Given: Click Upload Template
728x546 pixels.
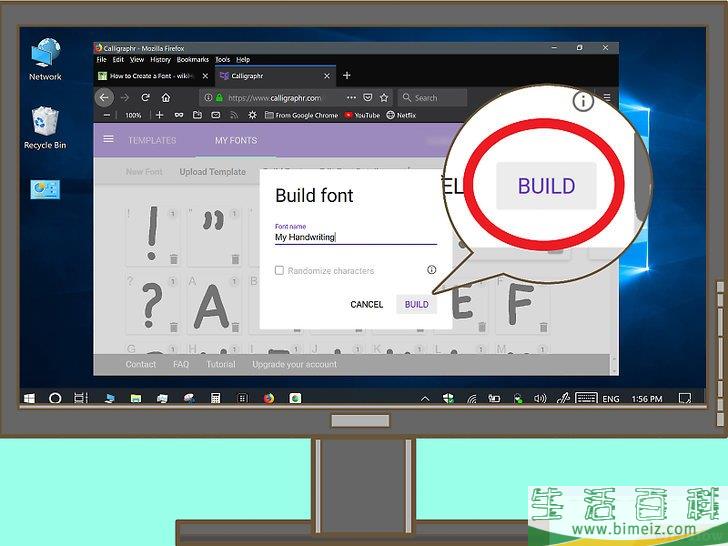Looking at the screenshot, I should point(213,172).
